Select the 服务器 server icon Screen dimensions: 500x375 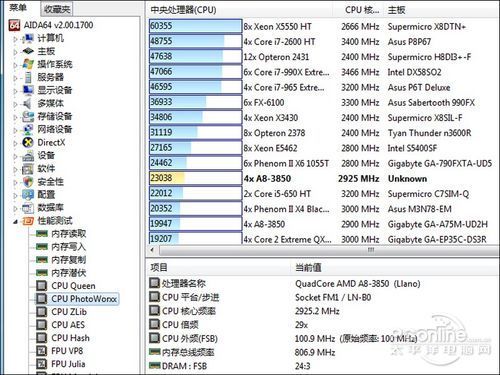pyautogui.click(x=28, y=77)
